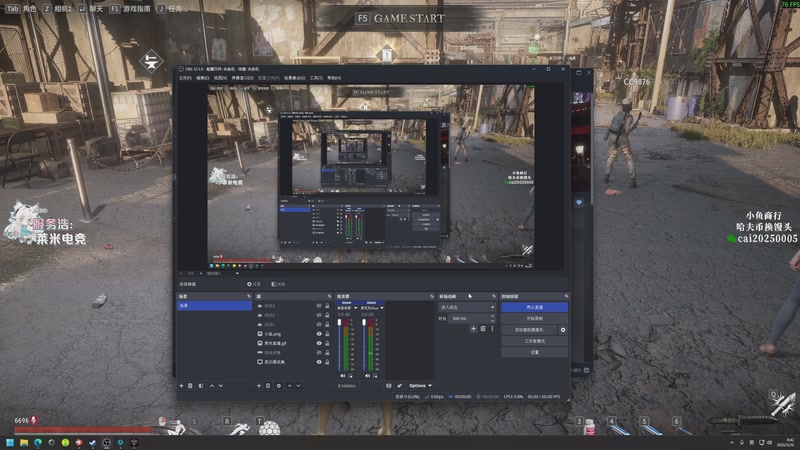Screen dimensions: 800x450
Task: Move the scene down with the down arrow
Action: (x=221, y=386)
